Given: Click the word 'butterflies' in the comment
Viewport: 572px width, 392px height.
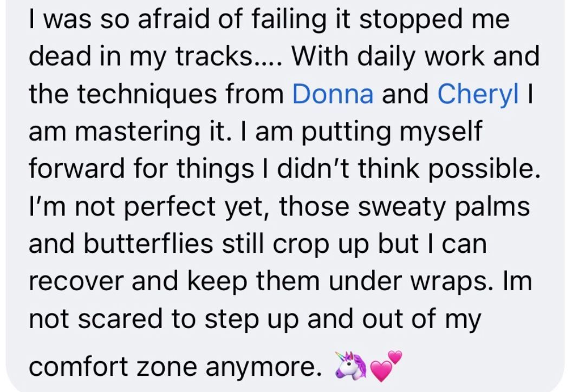Looking at the screenshot, I should [x=148, y=243].
